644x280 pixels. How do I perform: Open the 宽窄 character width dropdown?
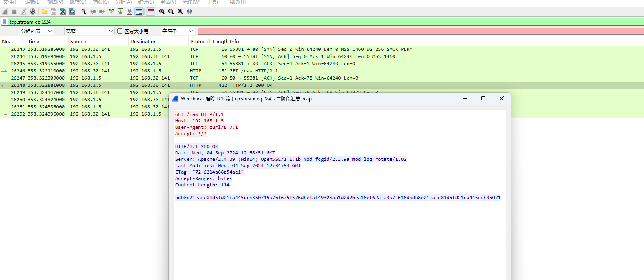[90, 31]
